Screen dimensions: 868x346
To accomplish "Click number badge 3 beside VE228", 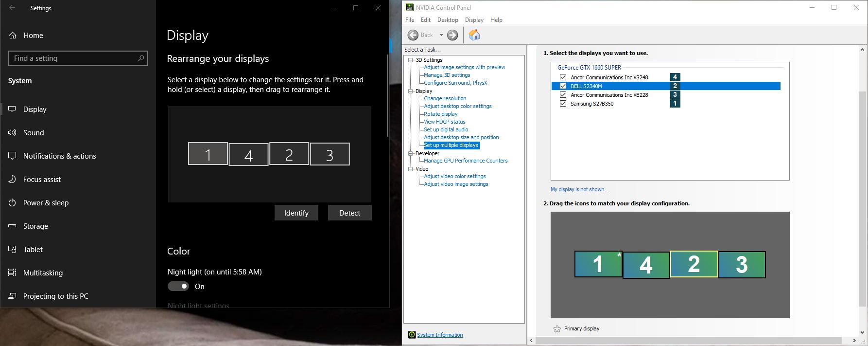I will click(x=675, y=94).
